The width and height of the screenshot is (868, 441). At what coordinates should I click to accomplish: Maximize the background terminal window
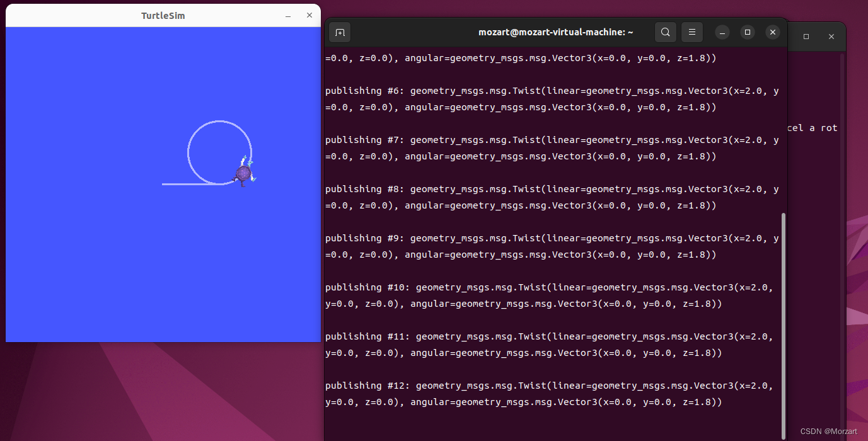806,37
